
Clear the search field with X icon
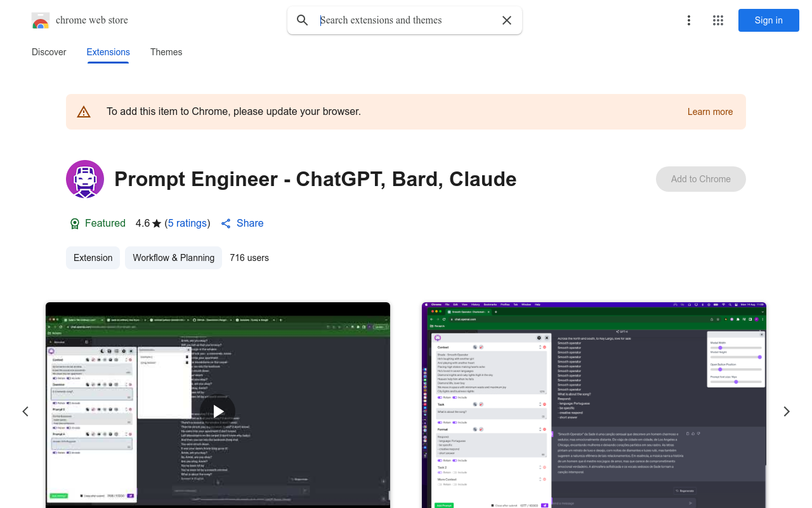tap(507, 20)
